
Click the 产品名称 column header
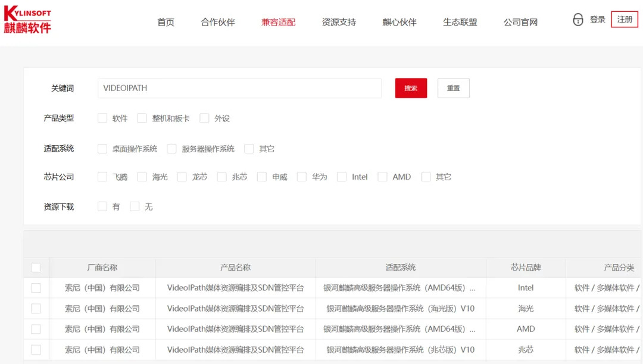coord(235,268)
